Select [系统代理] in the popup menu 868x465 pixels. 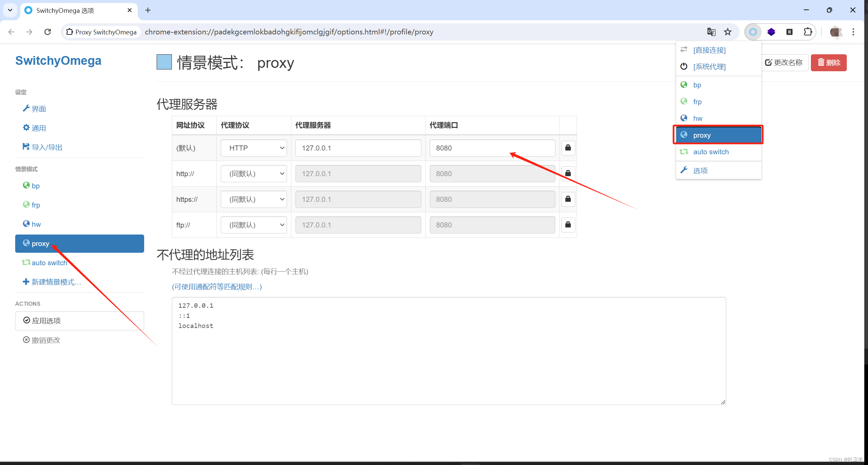718,66
